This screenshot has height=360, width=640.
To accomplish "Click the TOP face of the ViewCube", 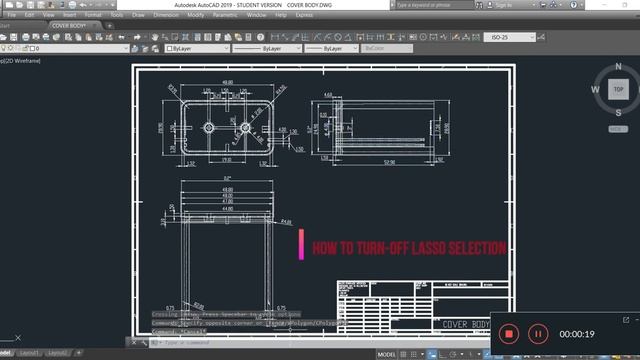I will 618,89.
